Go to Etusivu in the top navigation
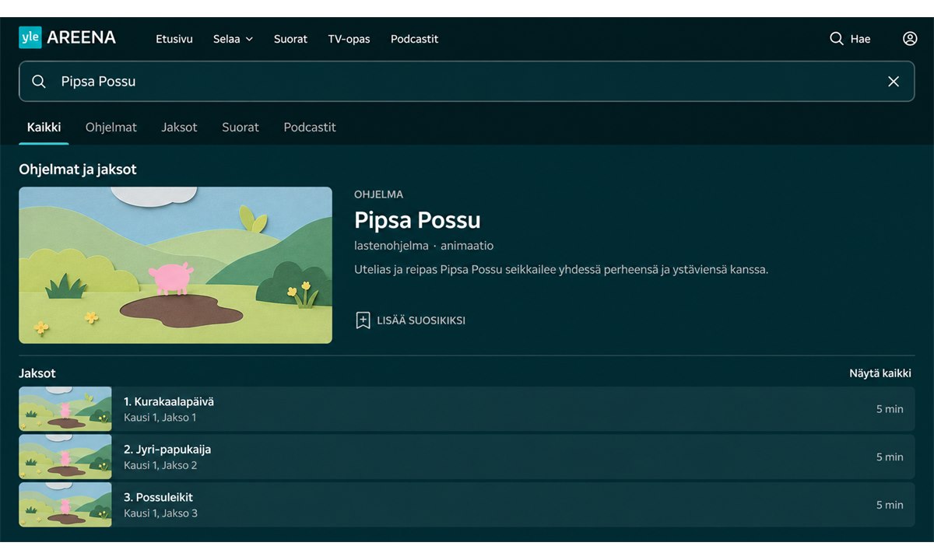Image resolution: width=934 pixels, height=560 pixels. 174,39
